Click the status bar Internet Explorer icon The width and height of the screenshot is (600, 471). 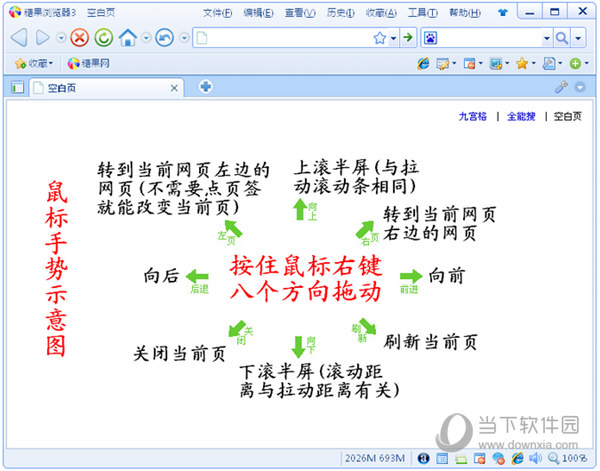pyautogui.click(x=517, y=458)
